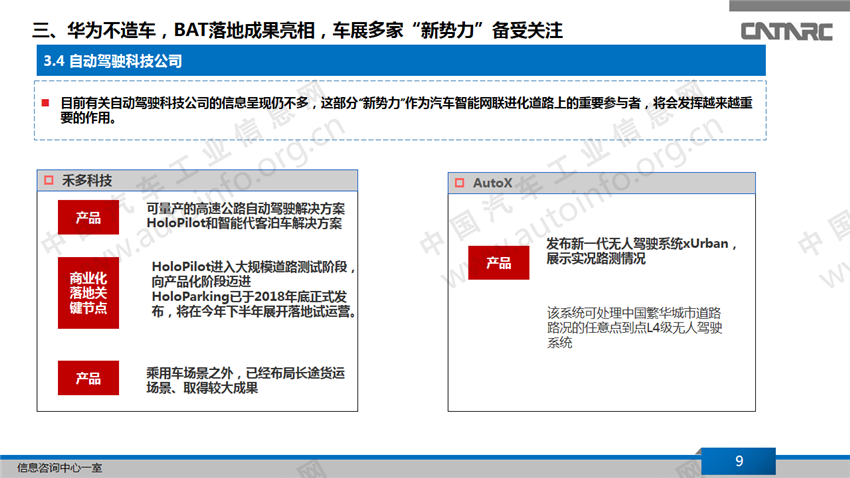Select the slide title about 华为不造车
850x478 pixels.
pyautogui.click(x=298, y=30)
